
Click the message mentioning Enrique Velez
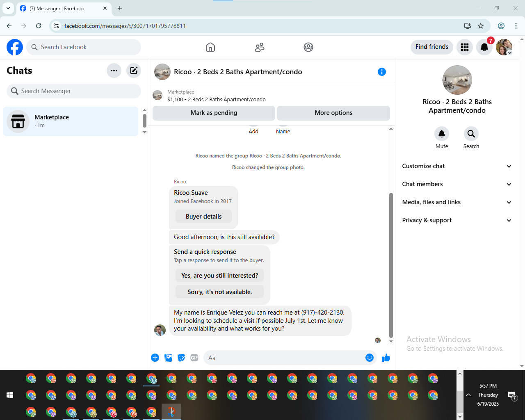coord(260,321)
